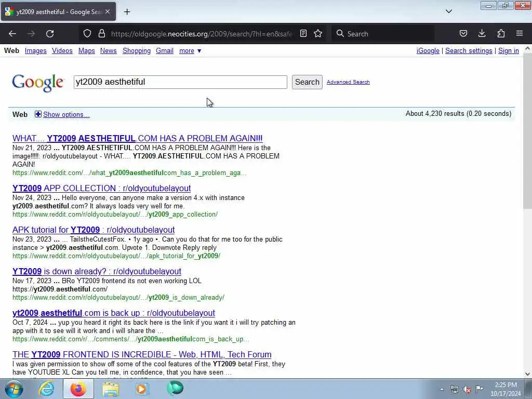This screenshot has height=399, width=532.
Task: Click page scrollbar down arrow
Action: 527,374
